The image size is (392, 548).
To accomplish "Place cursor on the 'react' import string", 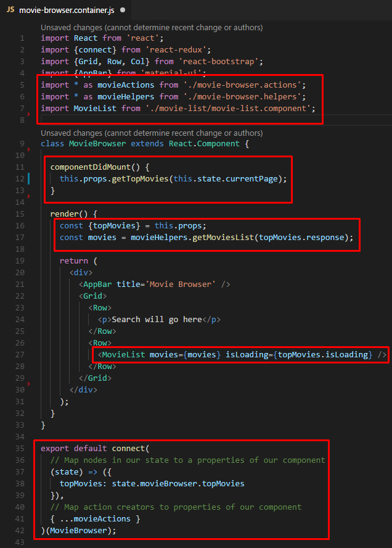I will [x=142, y=38].
